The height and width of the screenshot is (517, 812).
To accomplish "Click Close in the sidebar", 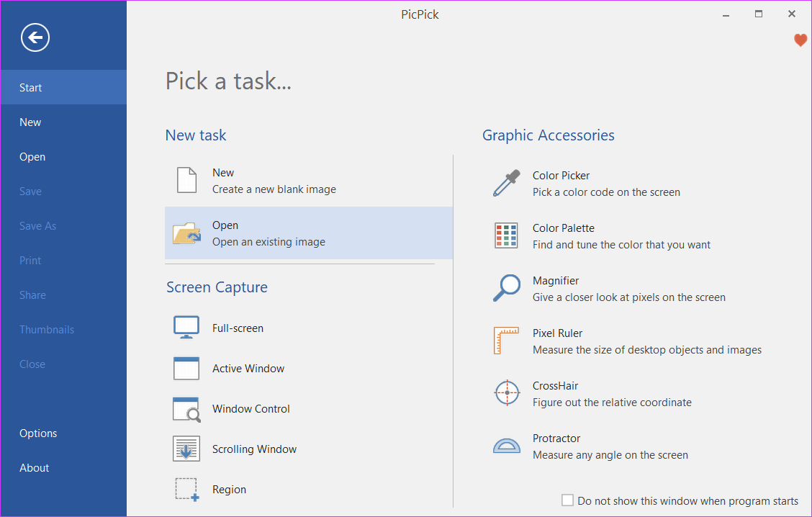I will (63, 364).
